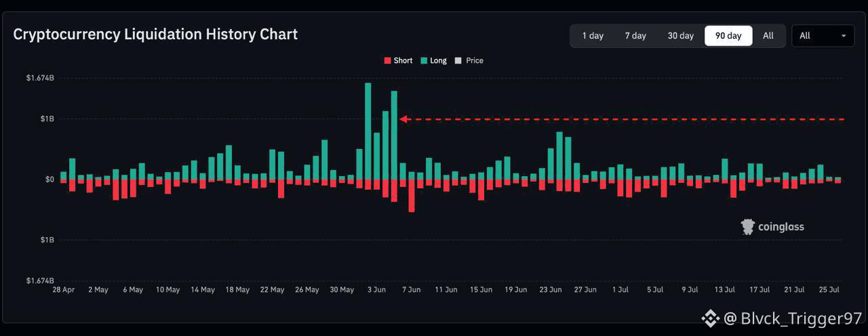Select the 1 day time range

592,36
